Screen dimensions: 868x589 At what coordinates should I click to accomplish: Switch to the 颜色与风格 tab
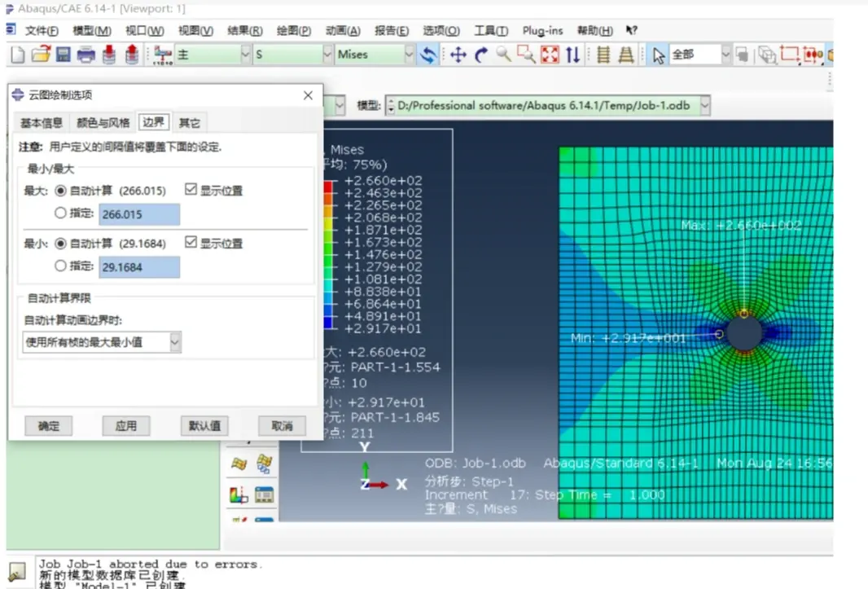pyautogui.click(x=103, y=123)
